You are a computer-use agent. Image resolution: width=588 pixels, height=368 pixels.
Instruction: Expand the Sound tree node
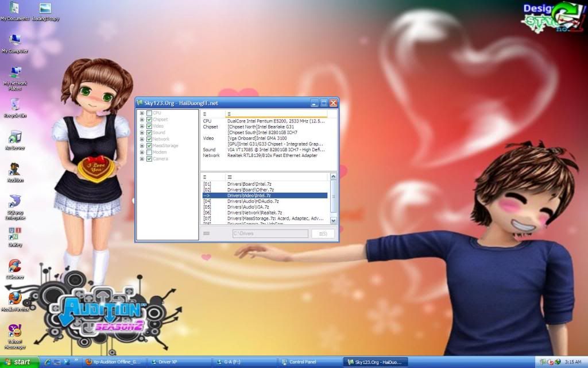142,133
